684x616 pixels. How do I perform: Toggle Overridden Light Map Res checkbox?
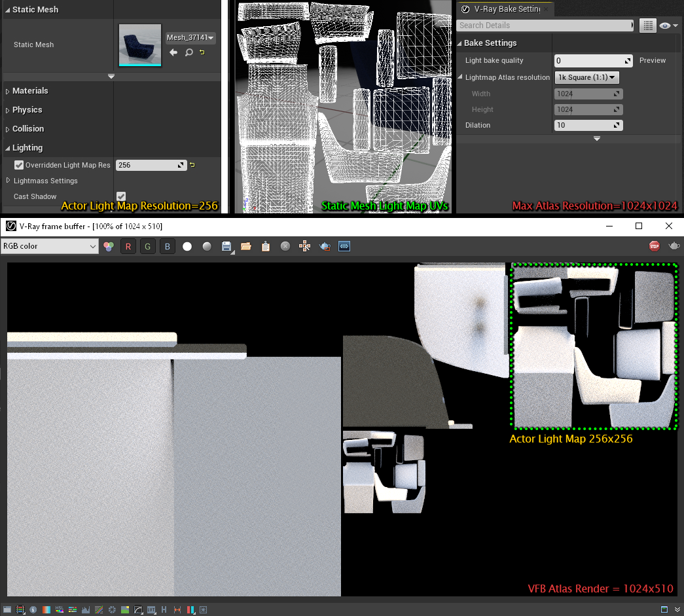coord(19,165)
